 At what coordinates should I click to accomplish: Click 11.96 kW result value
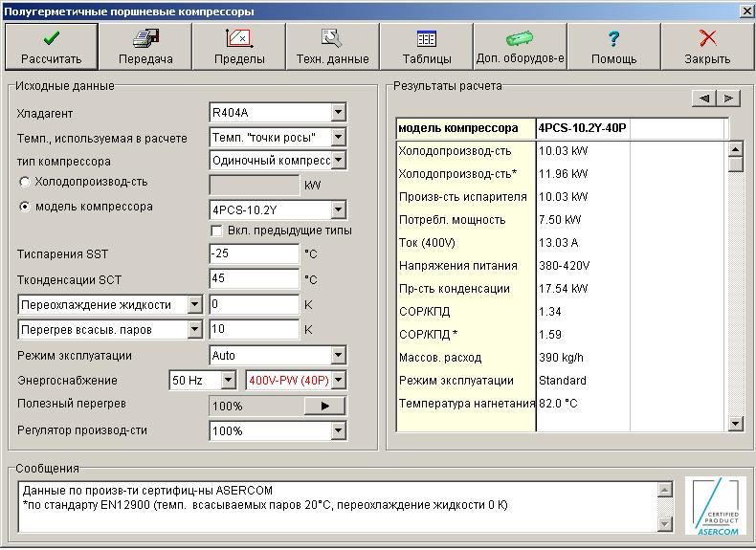point(563,174)
